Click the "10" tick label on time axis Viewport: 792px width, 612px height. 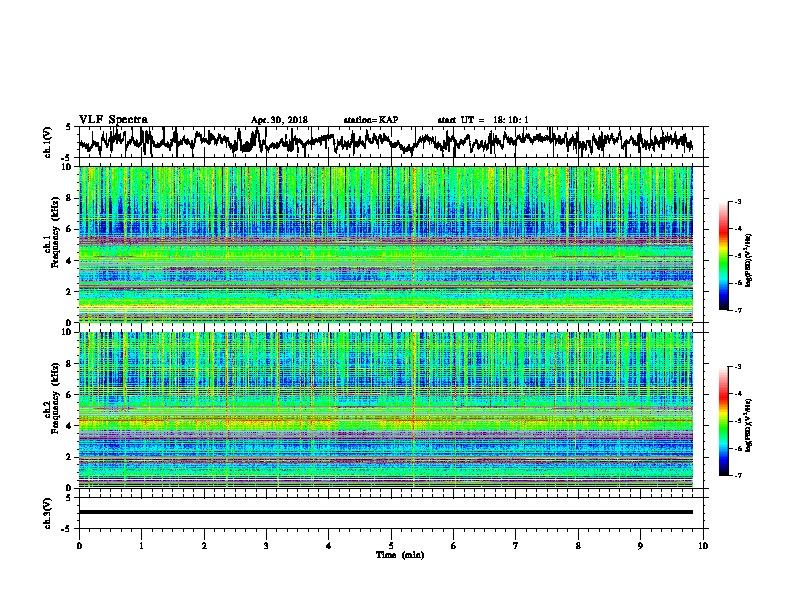pyautogui.click(x=703, y=546)
